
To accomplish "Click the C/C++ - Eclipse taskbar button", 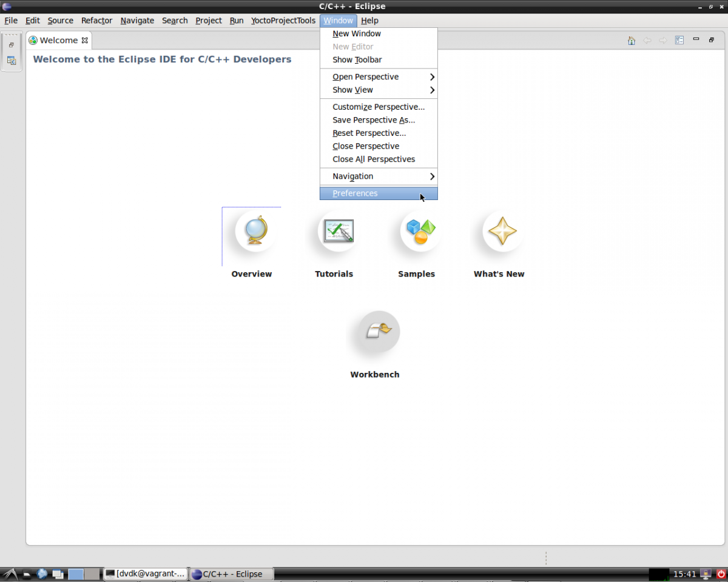I will [231, 574].
